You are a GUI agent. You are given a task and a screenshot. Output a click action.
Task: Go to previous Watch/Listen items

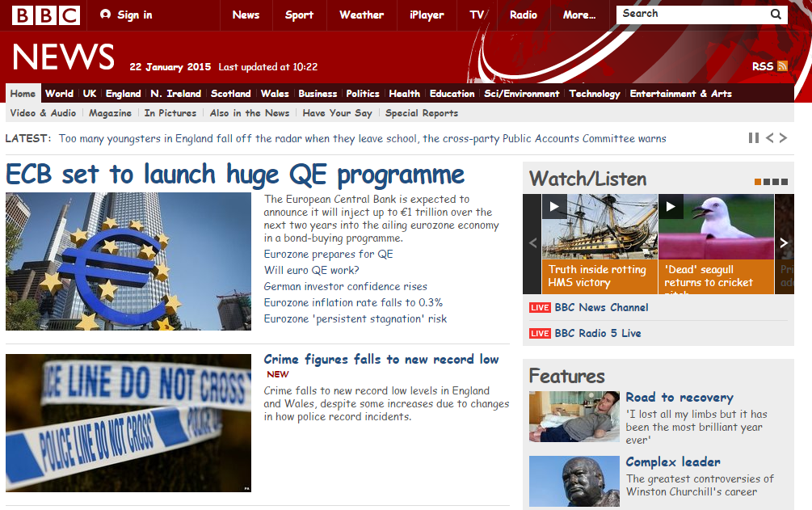tap(532, 243)
